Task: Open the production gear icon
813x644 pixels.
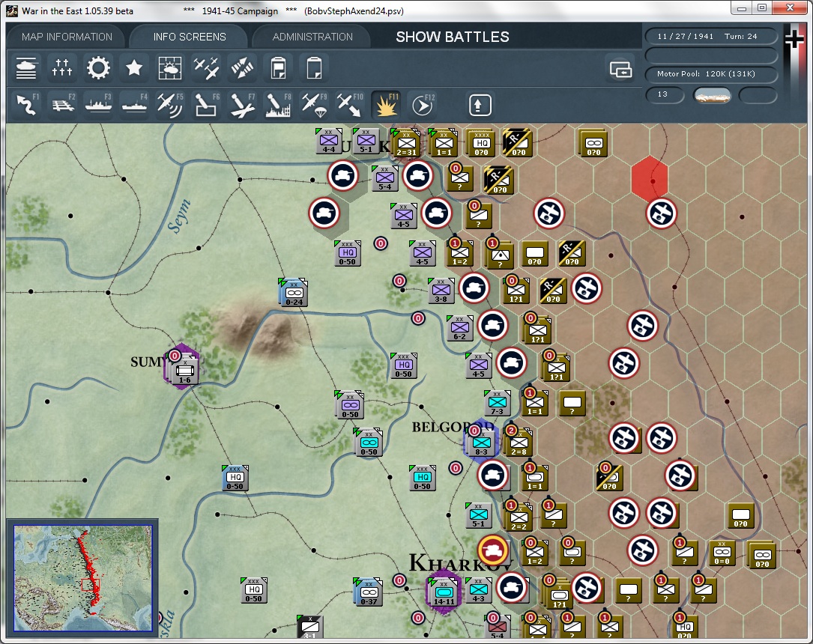Action: click(x=98, y=68)
